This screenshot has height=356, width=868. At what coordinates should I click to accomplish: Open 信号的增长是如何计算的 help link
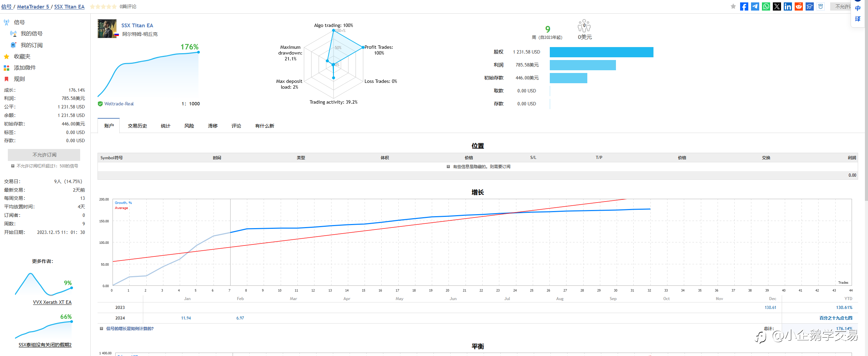pyautogui.click(x=130, y=329)
